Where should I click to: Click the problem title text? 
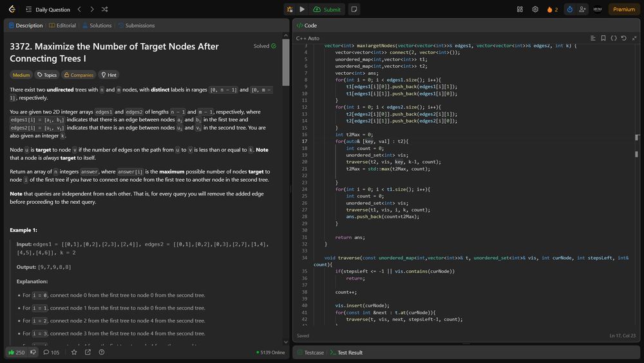114,52
